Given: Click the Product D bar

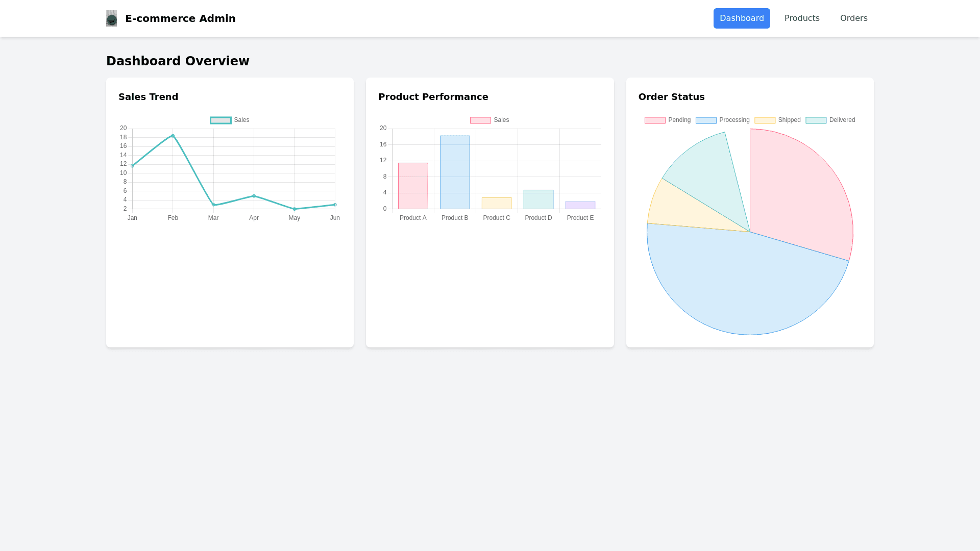Looking at the screenshot, I should 538,199.
